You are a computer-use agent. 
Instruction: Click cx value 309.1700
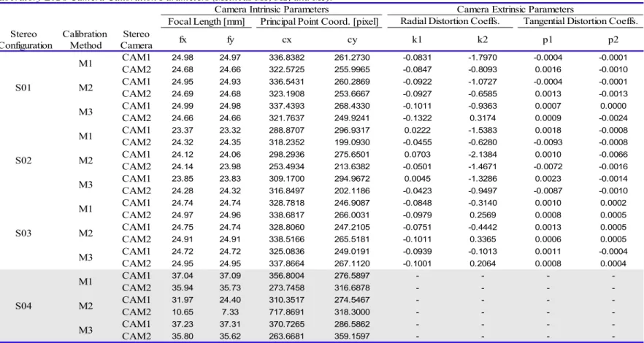click(287, 179)
